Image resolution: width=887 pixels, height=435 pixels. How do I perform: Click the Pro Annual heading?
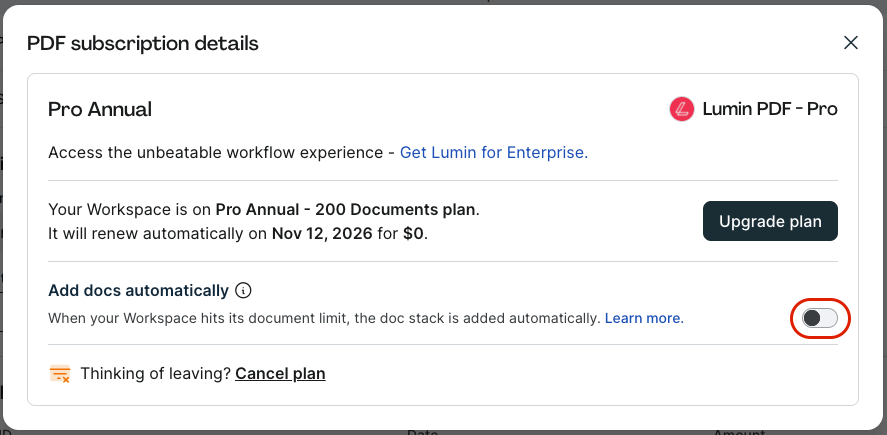[x=100, y=110]
